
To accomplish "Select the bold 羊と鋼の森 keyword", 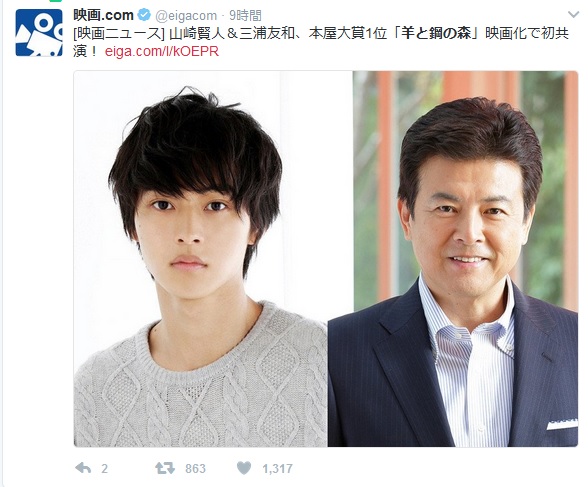I will [x=436, y=33].
